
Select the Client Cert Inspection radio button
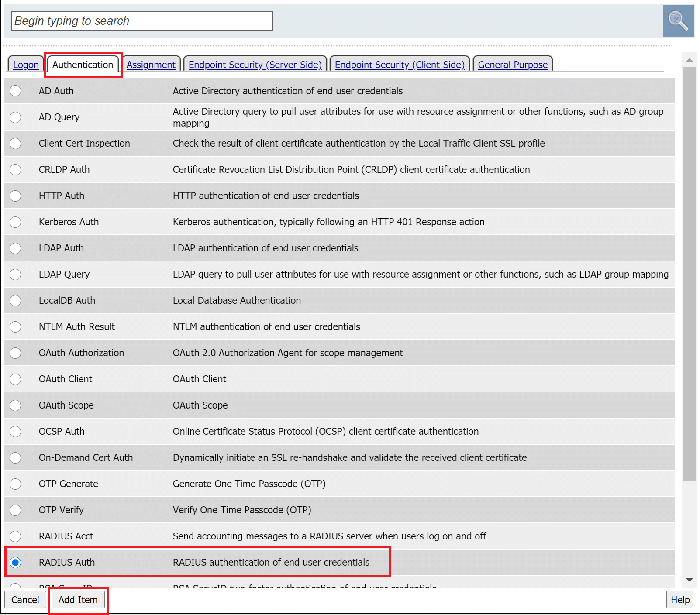(15, 143)
